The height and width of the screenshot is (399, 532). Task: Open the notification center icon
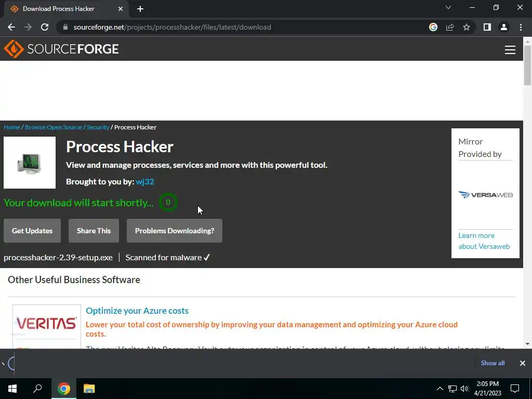point(515,389)
